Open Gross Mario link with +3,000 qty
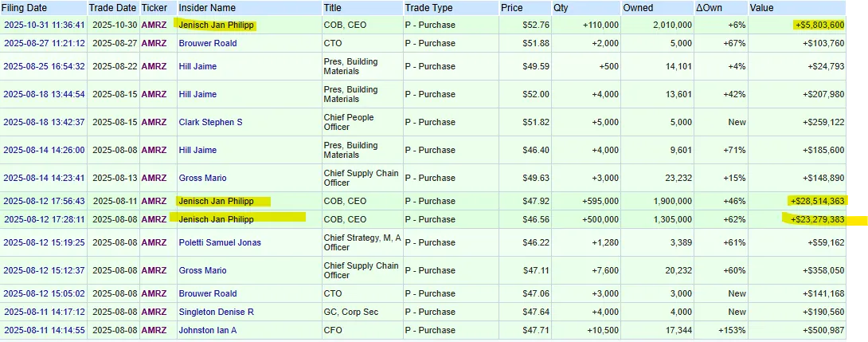 202,178
